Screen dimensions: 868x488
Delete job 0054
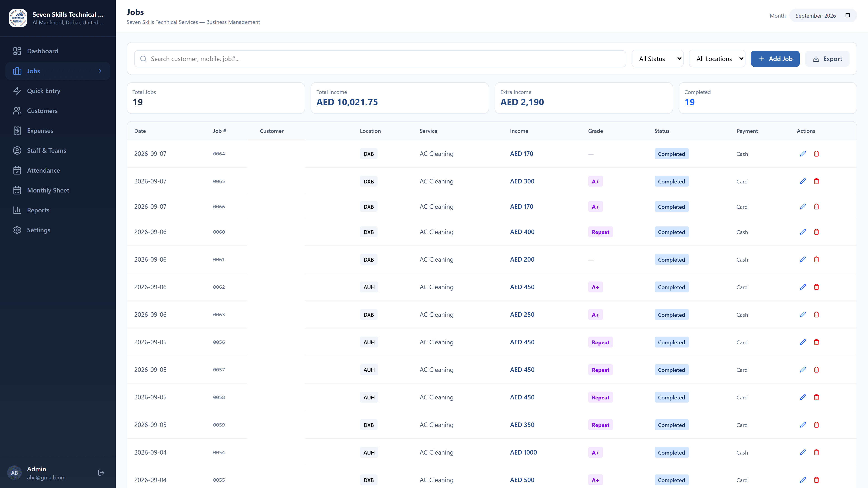816,452
